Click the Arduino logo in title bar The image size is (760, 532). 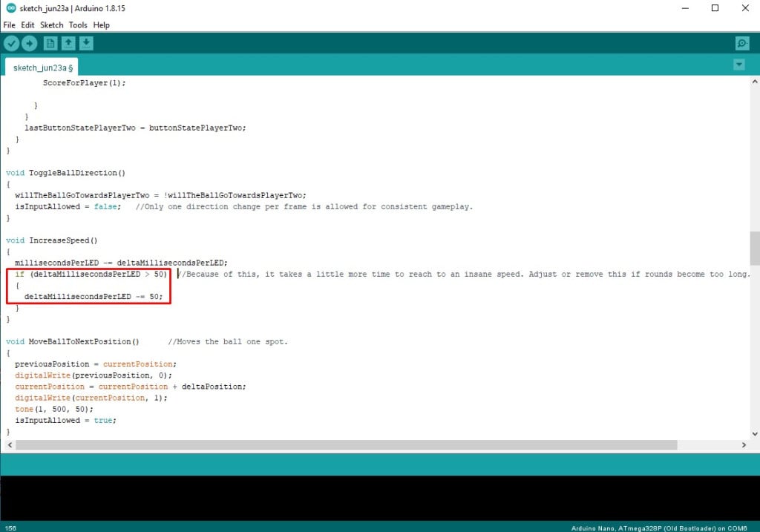coord(7,8)
